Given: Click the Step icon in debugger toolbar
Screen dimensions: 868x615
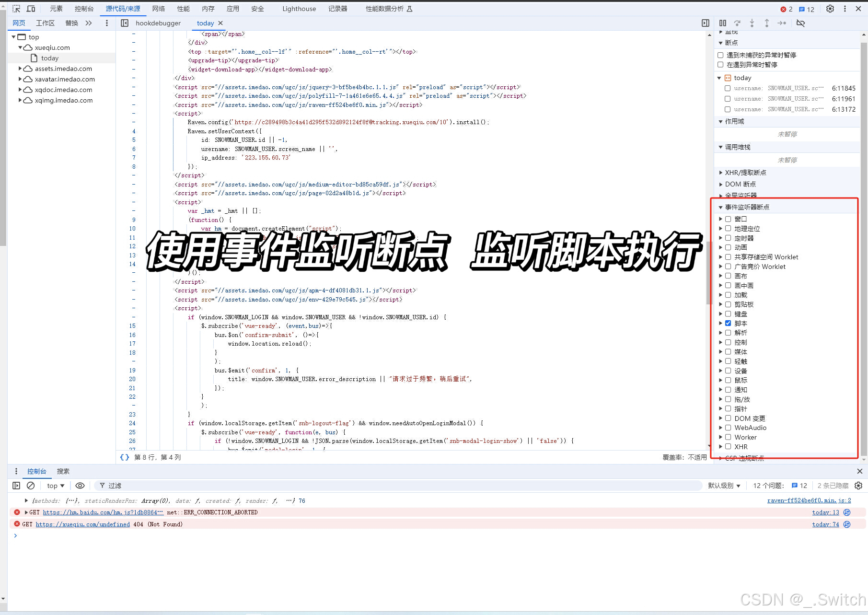Looking at the screenshot, I should click(x=782, y=23).
